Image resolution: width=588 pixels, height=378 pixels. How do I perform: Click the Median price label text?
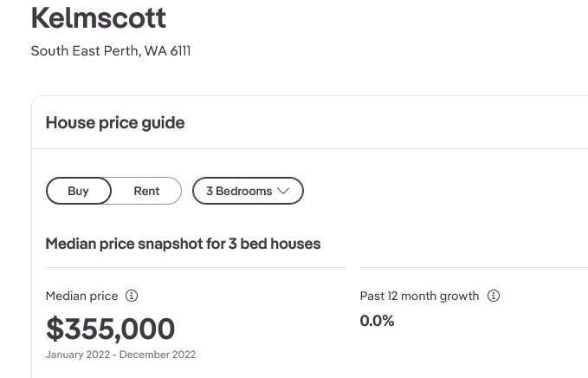tap(81, 296)
